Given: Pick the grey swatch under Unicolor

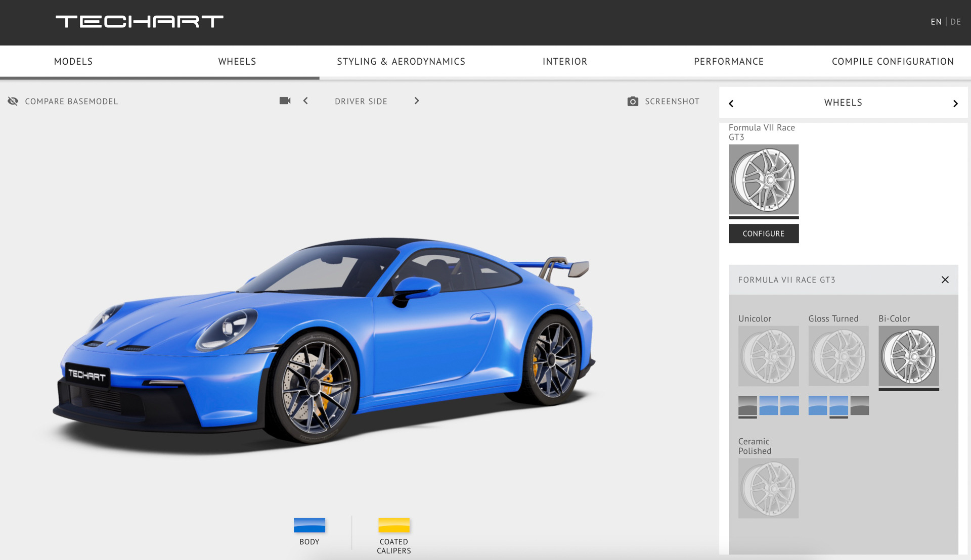Looking at the screenshot, I should [x=747, y=405].
